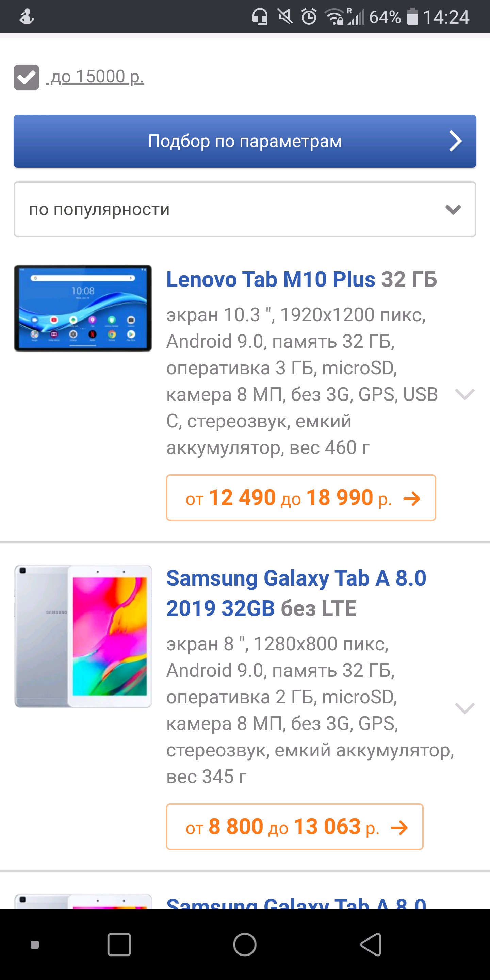Viewport: 490px width, 980px height.
Task: Tap the alarm clock status icon
Action: [x=309, y=17]
